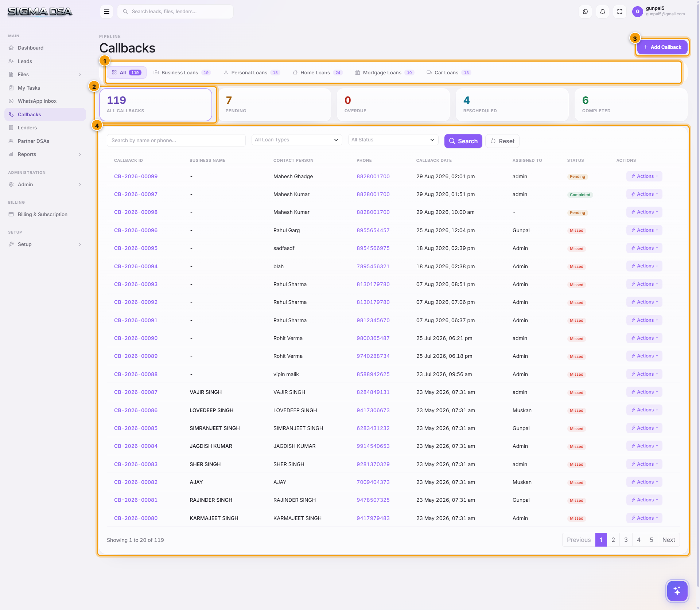
Task: Click the Previous page button
Action: 579,540
